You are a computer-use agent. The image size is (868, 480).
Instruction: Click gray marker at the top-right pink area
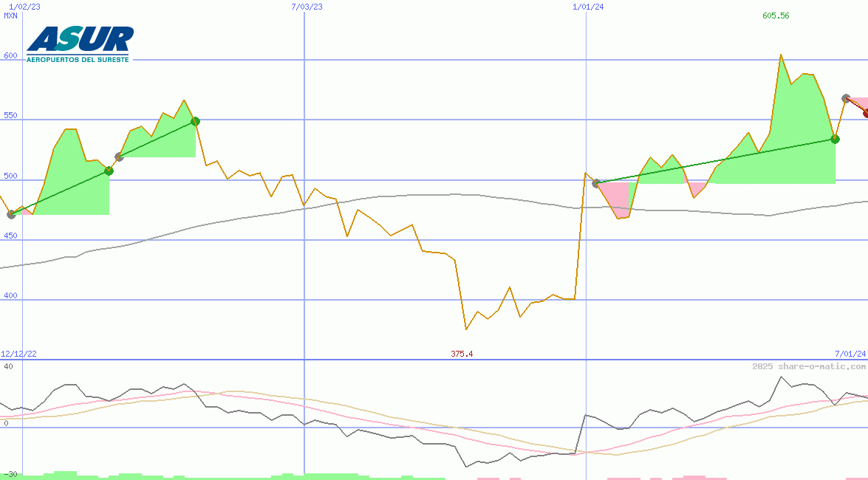click(x=846, y=98)
